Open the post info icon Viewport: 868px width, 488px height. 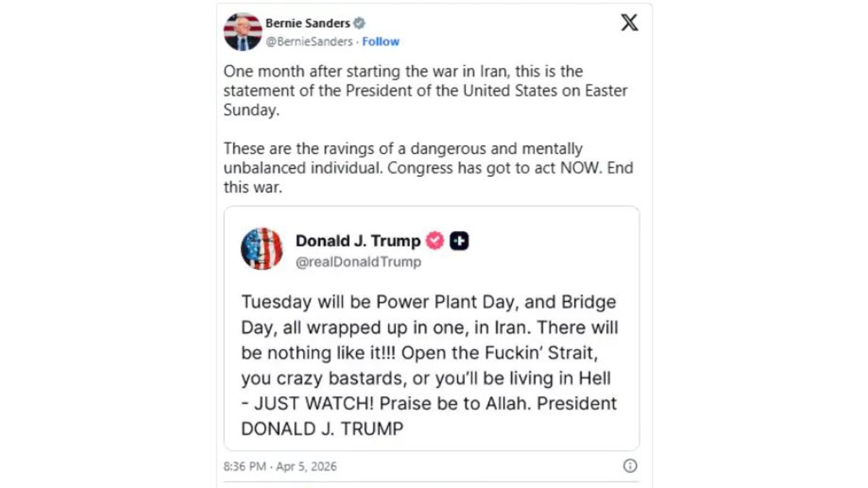point(630,466)
